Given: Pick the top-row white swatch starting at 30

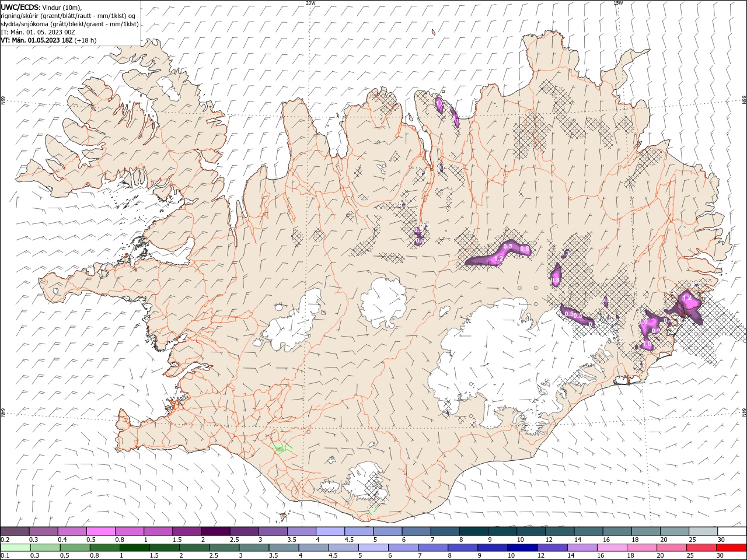Looking at the screenshot, I should [x=732, y=531].
